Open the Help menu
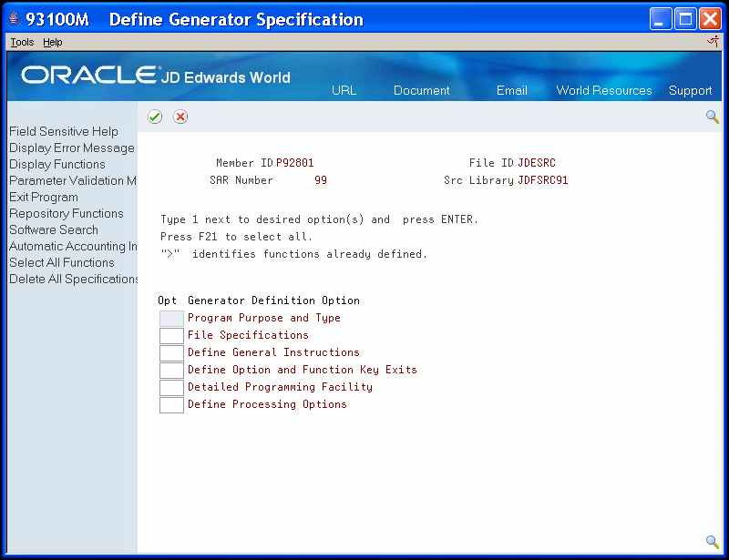Viewport: 729px width, 560px height. tap(53, 42)
